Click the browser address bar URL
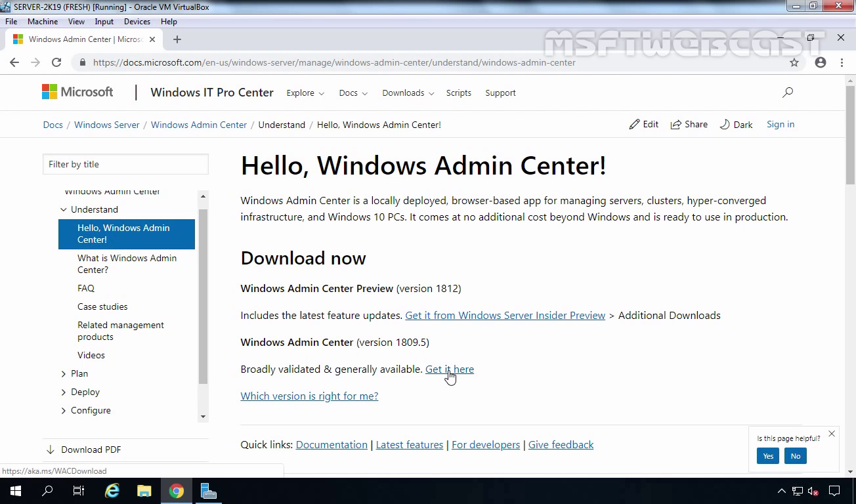Viewport: 856px width, 504px height. click(334, 63)
